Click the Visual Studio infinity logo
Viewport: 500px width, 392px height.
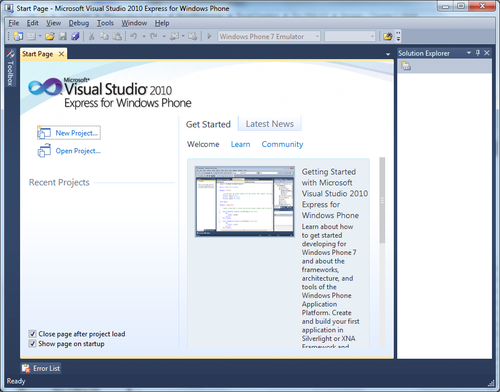click(x=45, y=87)
